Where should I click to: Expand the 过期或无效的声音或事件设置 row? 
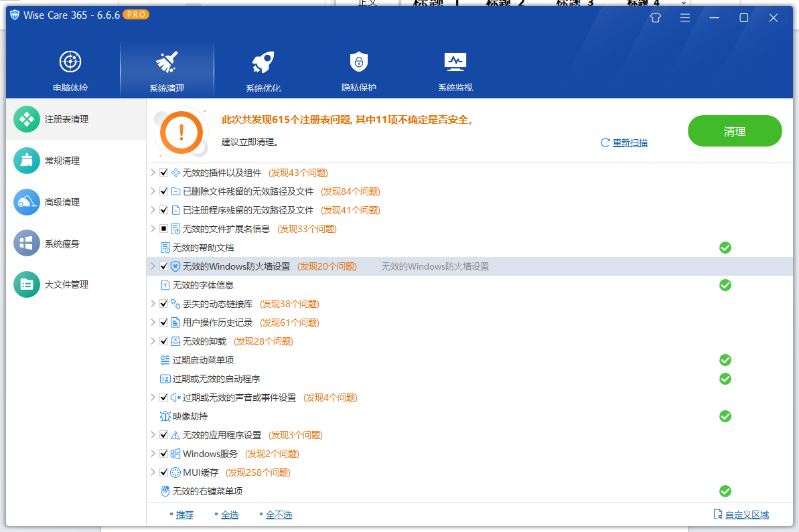tap(153, 397)
